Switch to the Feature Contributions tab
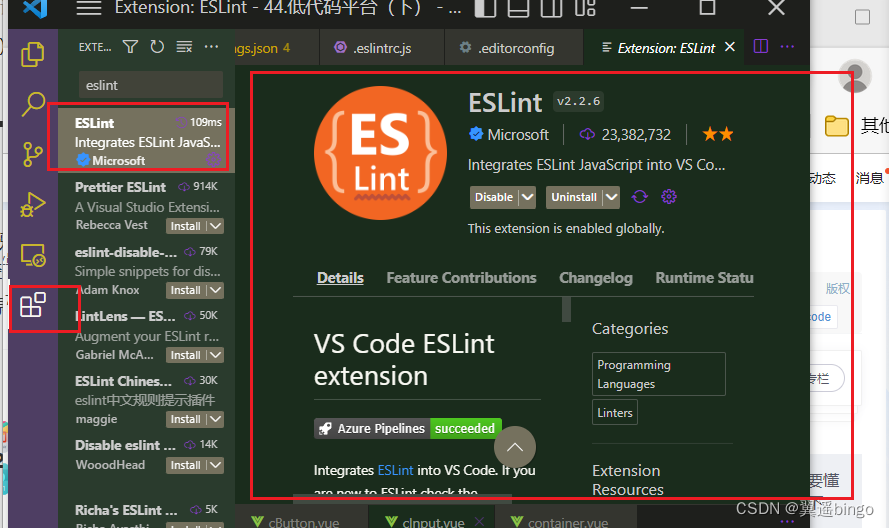 461,278
